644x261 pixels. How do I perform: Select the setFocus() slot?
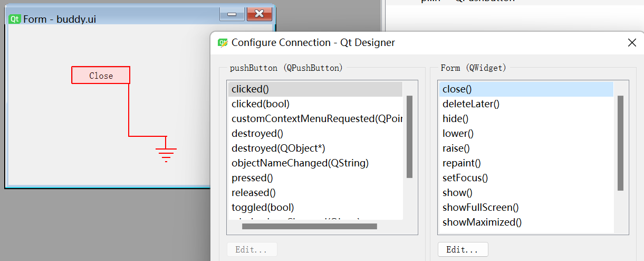coord(526,178)
